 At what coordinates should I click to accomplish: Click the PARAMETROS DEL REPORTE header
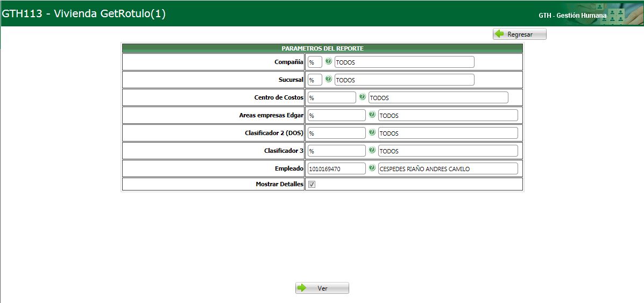point(322,48)
